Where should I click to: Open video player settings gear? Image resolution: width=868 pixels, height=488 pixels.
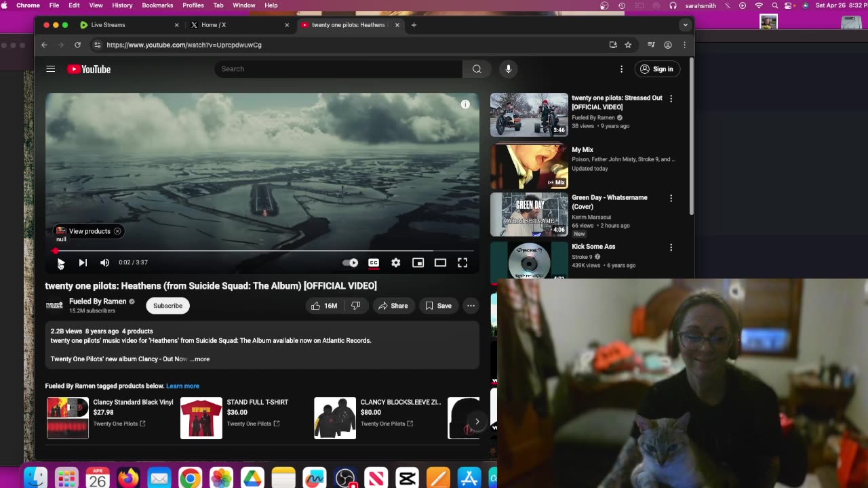pos(396,262)
